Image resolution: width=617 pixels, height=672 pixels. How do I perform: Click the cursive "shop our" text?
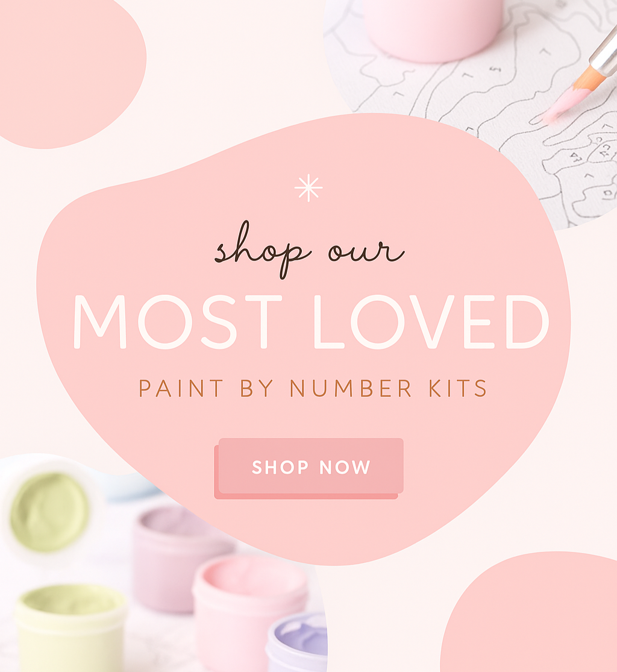pyautogui.click(x=309, y=250)
